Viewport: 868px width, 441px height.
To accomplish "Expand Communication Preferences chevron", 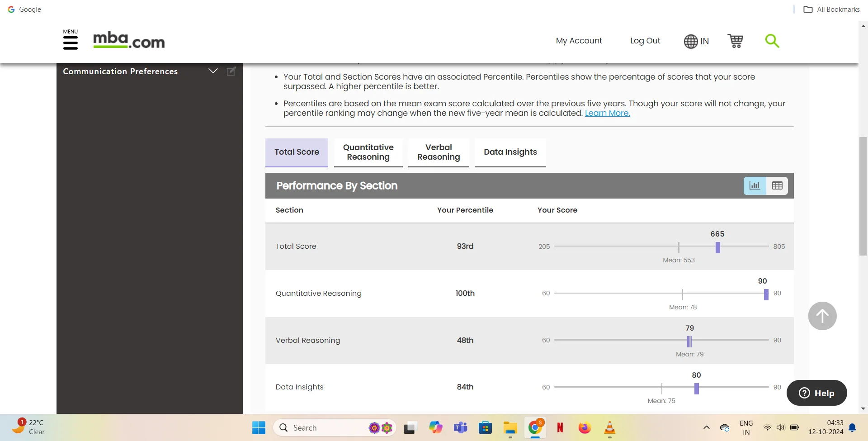I will pyautogui.click(x=213, y=71).
